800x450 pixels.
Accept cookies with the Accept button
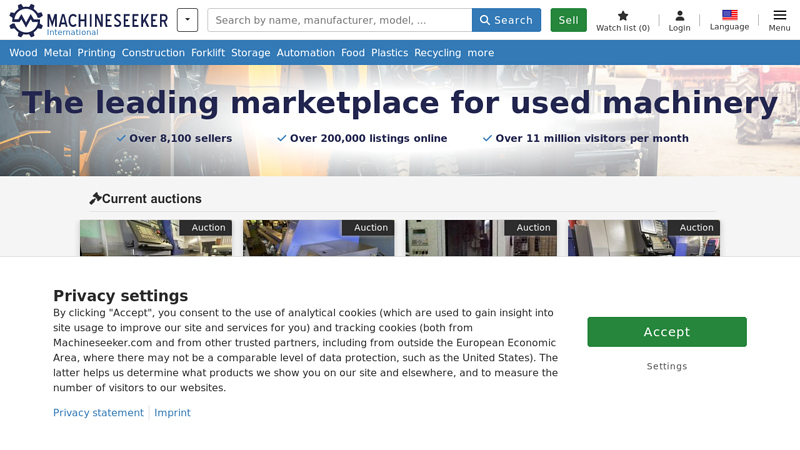pos(667,332)
